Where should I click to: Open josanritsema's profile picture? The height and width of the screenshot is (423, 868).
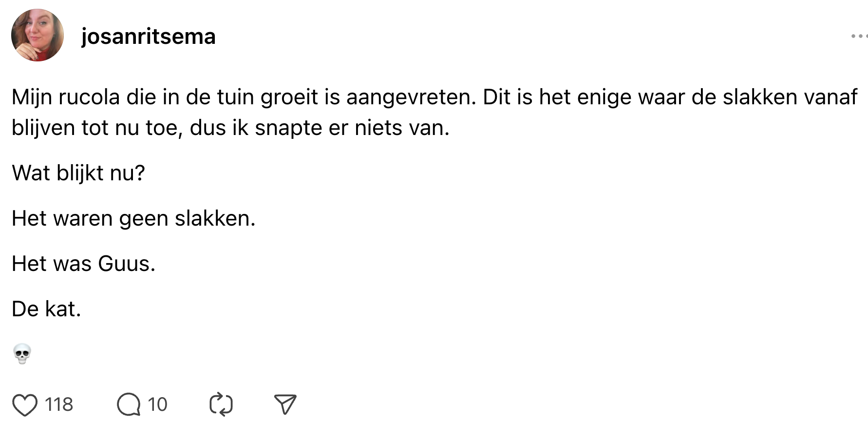coord(38,35)
